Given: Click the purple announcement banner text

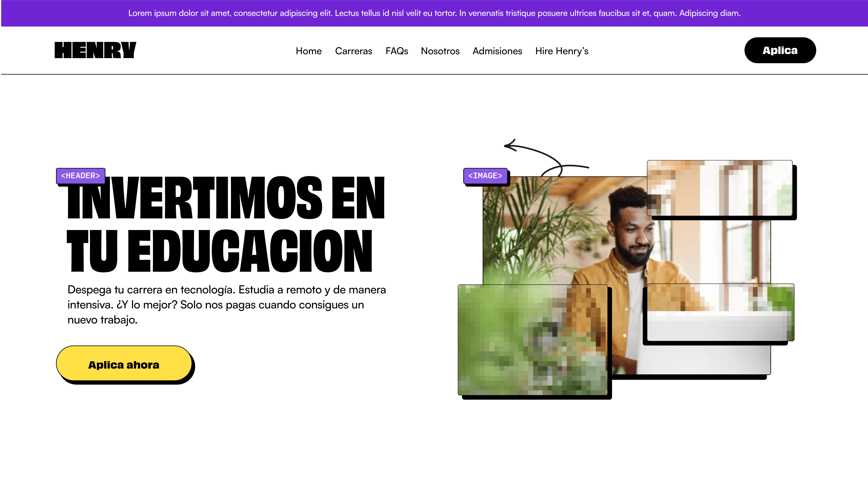Looking at the screenshot, I should pos(434,13).
